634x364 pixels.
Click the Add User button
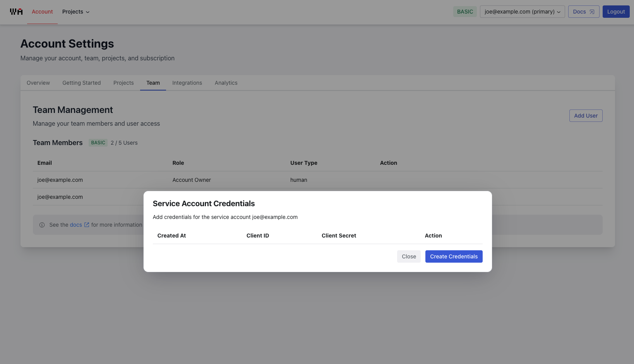coord(586,116)
